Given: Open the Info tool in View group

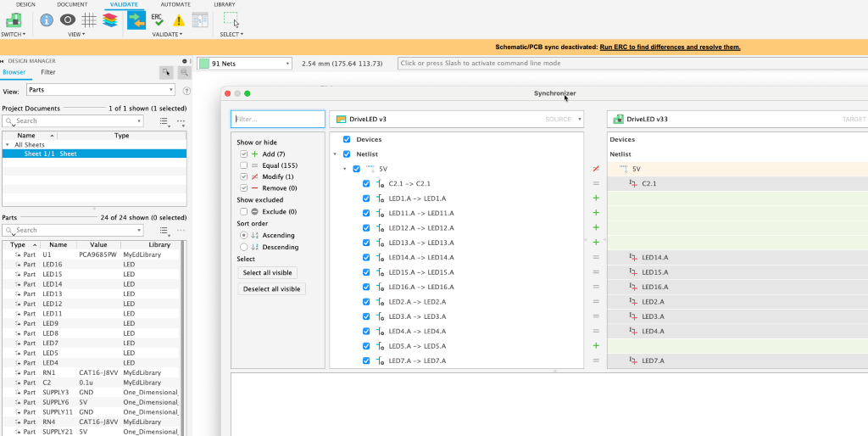Looking at the screenshot, I should 47,20.
